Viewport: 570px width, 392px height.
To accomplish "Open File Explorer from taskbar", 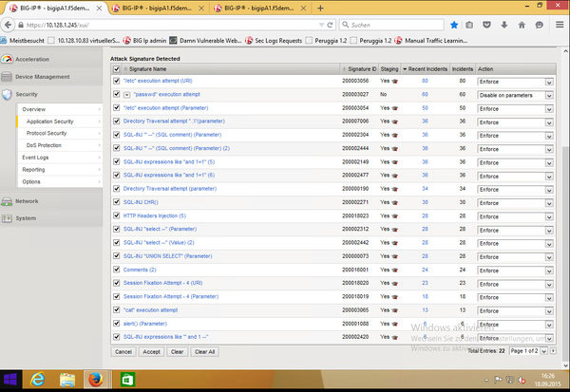I will [67, 380].
